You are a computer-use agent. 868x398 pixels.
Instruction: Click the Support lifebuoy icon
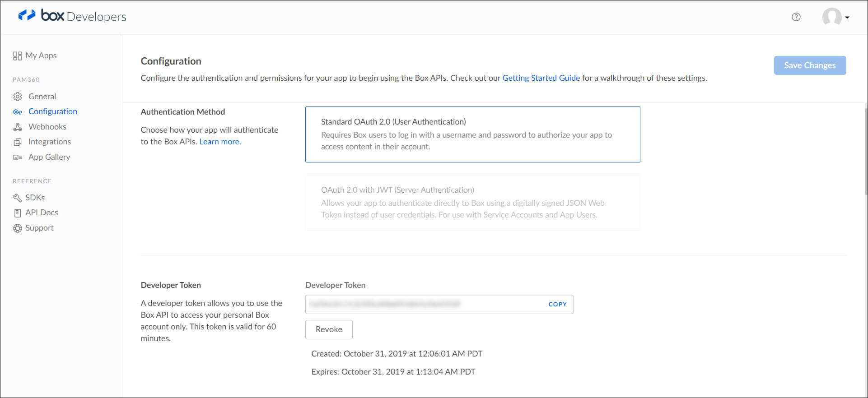[18, 228]
